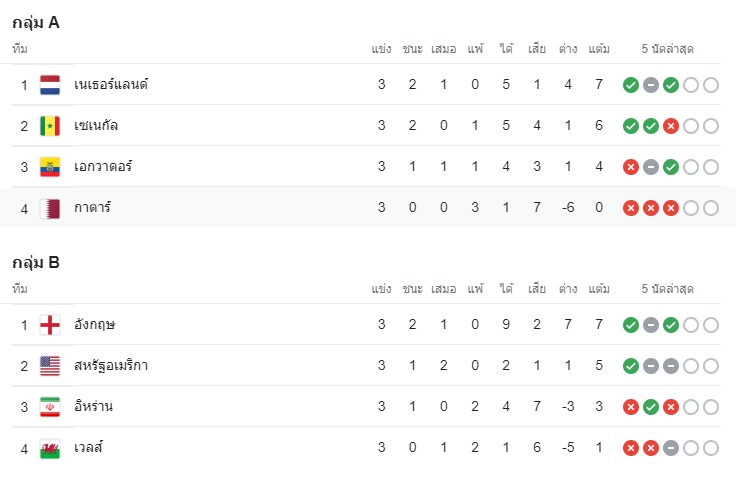Click the แต้ม column header in group A

599,48
